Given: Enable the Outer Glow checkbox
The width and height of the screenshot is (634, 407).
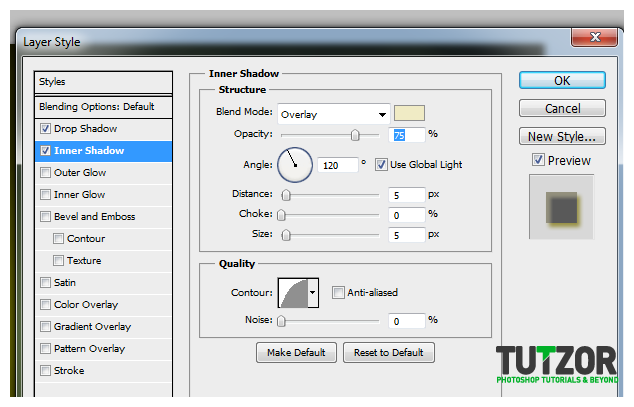Looking at the screenshot, I should click(46, 173).
